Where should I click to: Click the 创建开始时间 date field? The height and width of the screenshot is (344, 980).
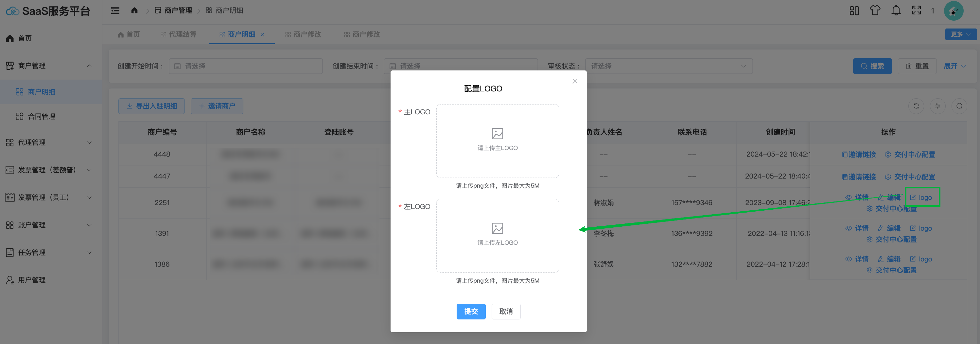point(246,66)
